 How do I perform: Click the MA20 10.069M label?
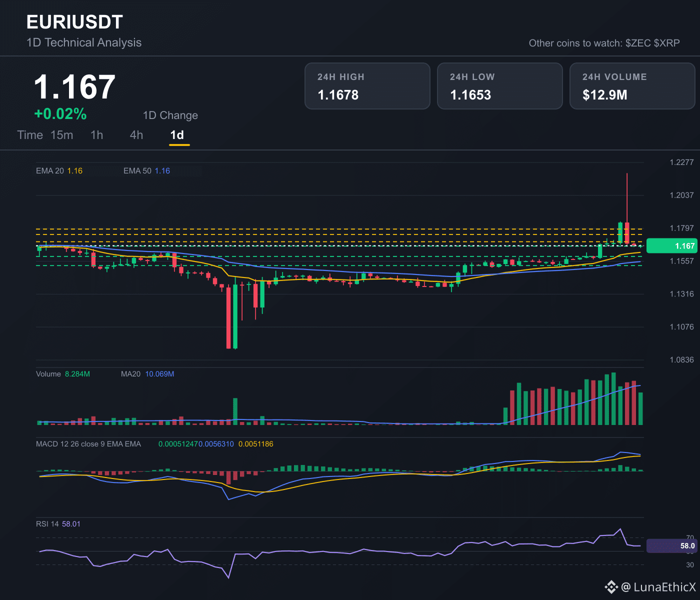point(147,374)
